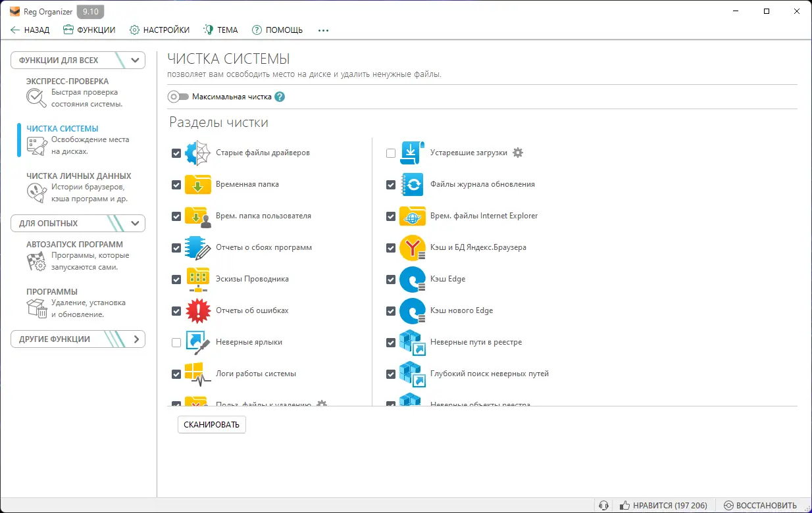Click the Чистка личных данных sidebar icon

coord(36,193)
